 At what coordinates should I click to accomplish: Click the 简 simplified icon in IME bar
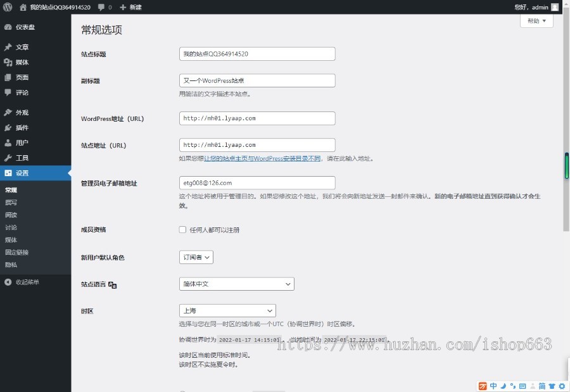542,386
